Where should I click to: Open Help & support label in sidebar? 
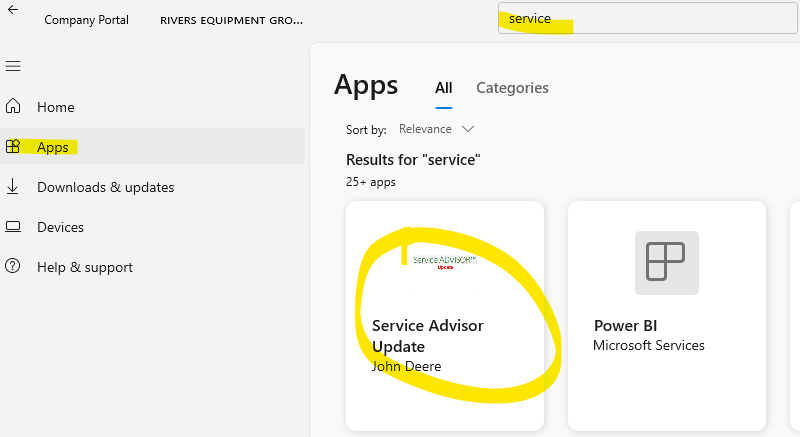pos(85,267)
